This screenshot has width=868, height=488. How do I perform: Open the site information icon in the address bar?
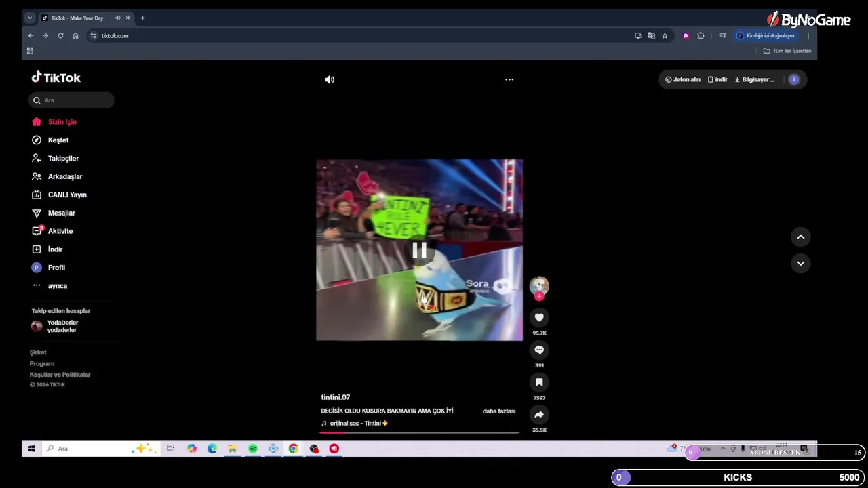click(93, 36)
